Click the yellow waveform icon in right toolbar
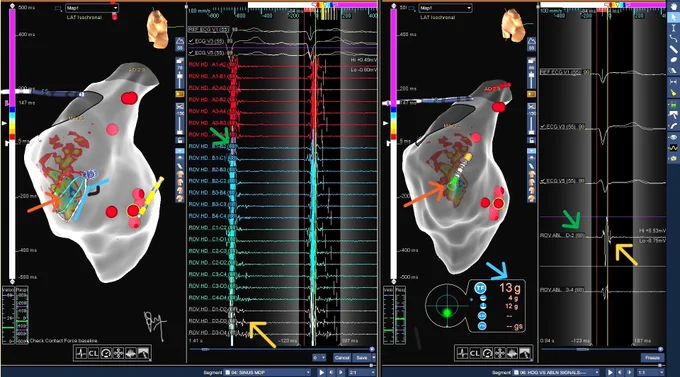 click(673, 148)
